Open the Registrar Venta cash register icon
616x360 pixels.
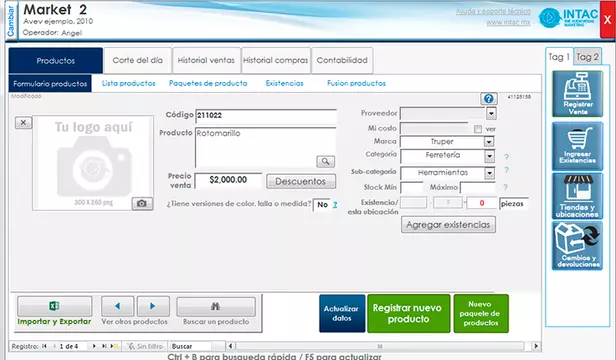click(577, 94)
